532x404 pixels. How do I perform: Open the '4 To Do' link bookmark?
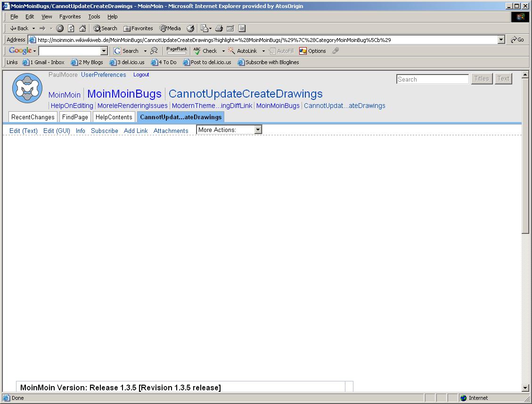click(164, 62)
